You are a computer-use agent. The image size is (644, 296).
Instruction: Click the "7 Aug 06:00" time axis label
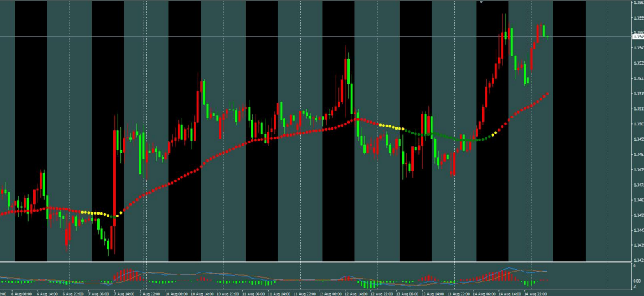pos(99,294)
